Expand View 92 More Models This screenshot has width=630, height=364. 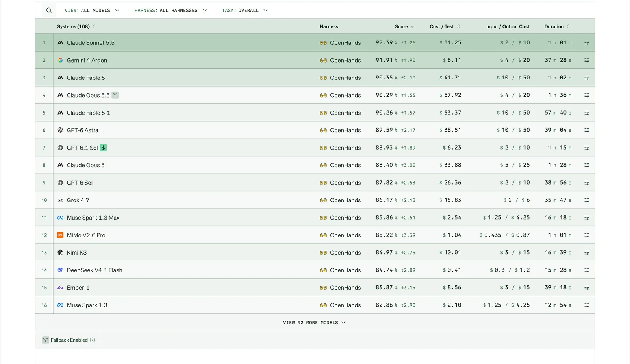click(x=314, y=323)
